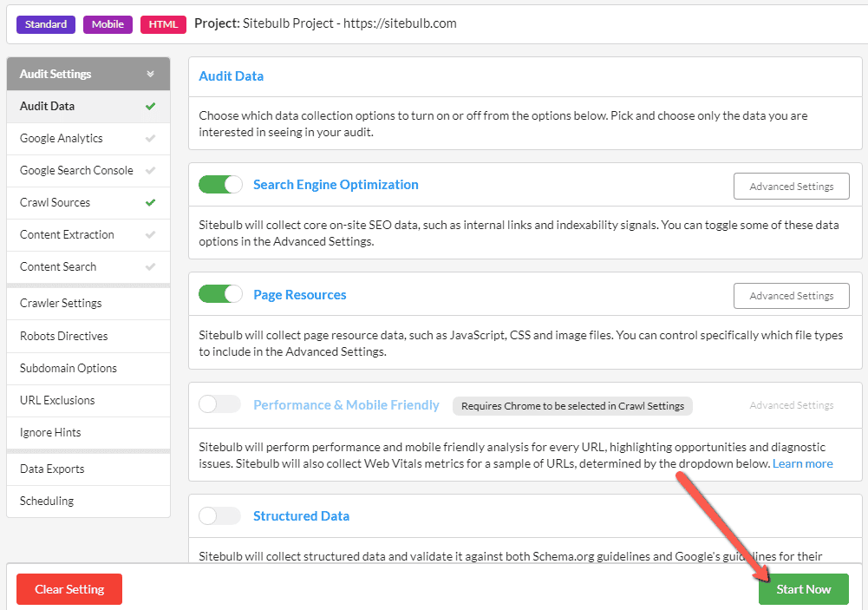Click the green checkmark beside Crawl Sources

pyautogui.click(x=150, y=203)
